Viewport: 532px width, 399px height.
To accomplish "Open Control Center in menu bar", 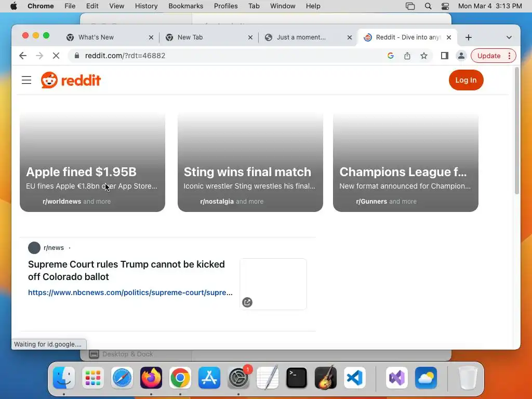I will [445, 6].
